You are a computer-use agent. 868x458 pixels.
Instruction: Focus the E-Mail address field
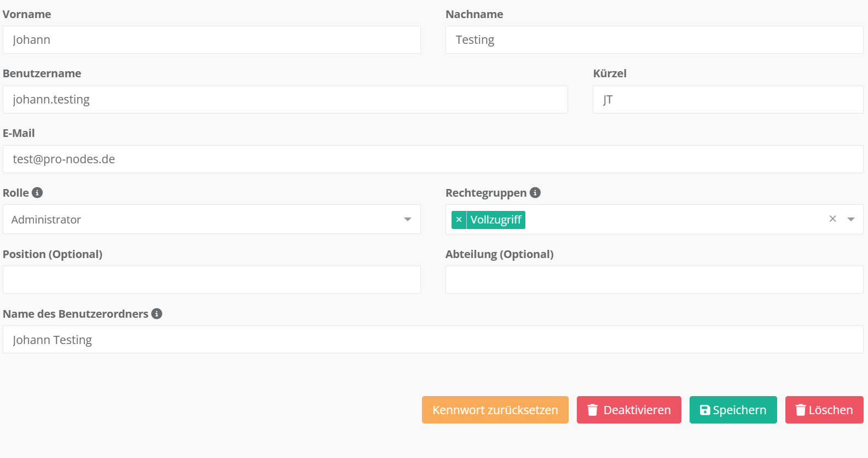click(x=432, y=159)
